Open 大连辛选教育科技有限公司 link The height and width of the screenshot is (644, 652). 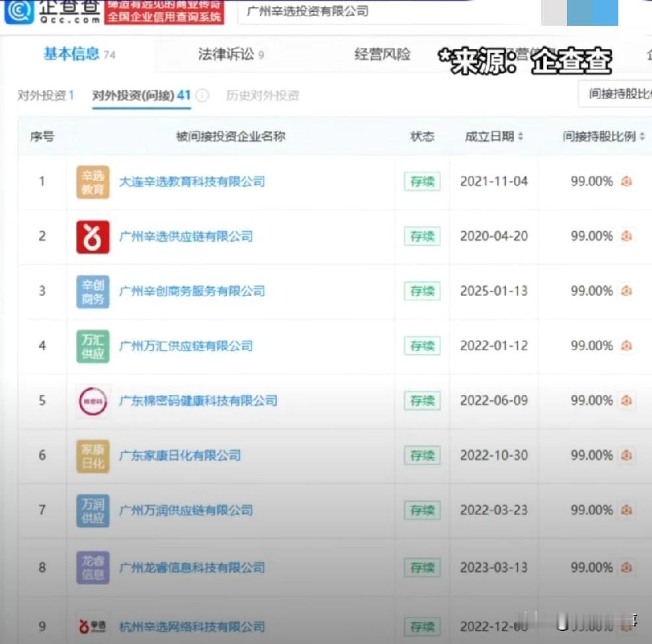[192, 182]
